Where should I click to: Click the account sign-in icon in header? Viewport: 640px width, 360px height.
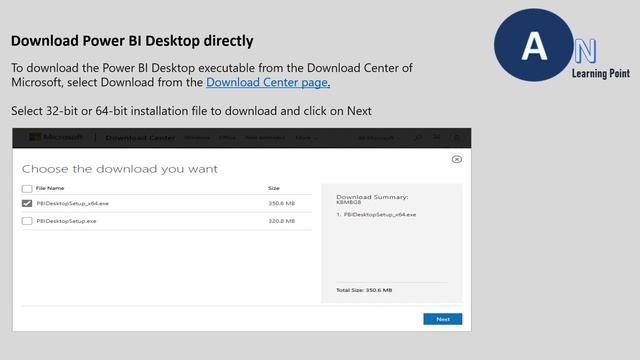point(457,138)
